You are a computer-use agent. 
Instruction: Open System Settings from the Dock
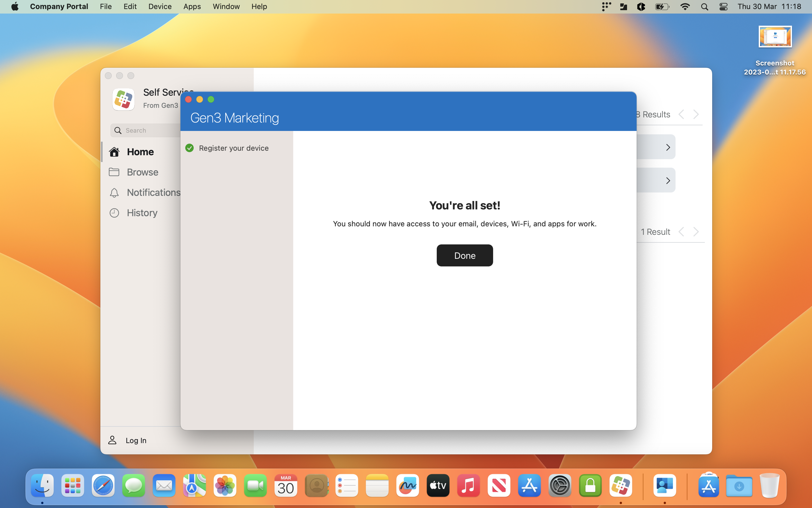pyautogui.click(x=560, y=485)
